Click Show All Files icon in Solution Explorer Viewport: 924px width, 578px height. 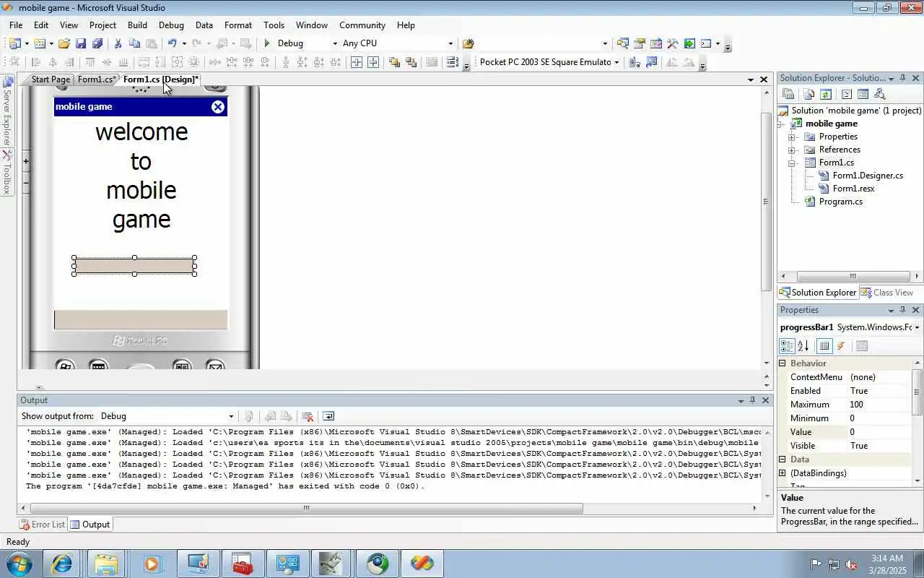pos(808,94)
